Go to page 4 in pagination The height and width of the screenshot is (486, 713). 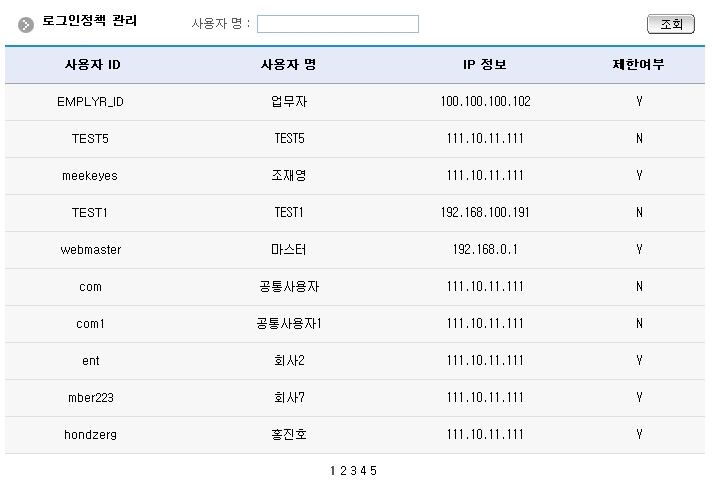coord(363,471)
